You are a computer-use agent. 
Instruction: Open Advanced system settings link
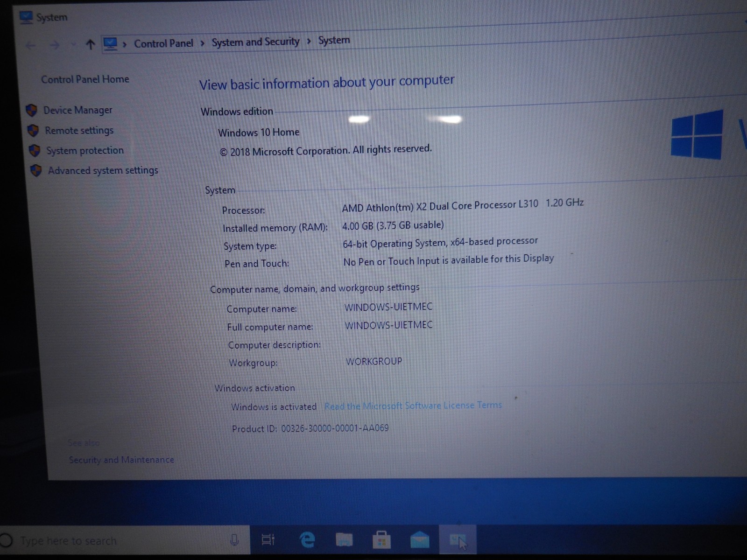coord(103,170)
